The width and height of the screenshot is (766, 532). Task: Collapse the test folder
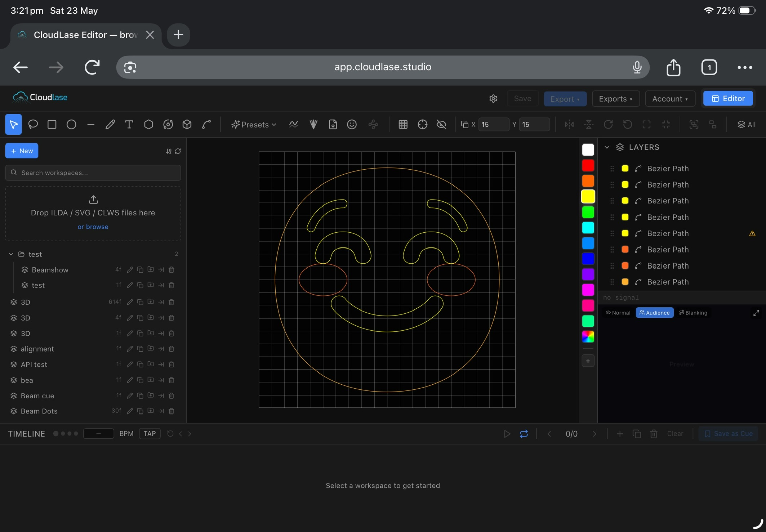coord(11,254)
